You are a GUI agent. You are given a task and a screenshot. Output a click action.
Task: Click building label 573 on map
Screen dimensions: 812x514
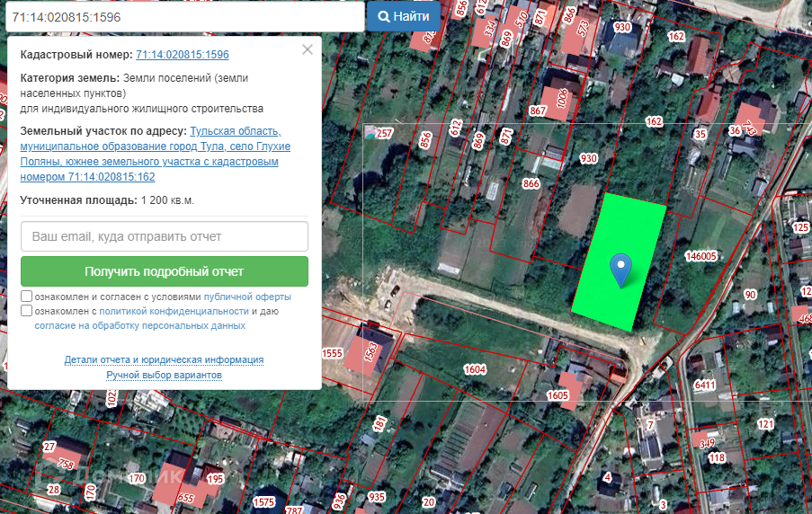[583, 29]
